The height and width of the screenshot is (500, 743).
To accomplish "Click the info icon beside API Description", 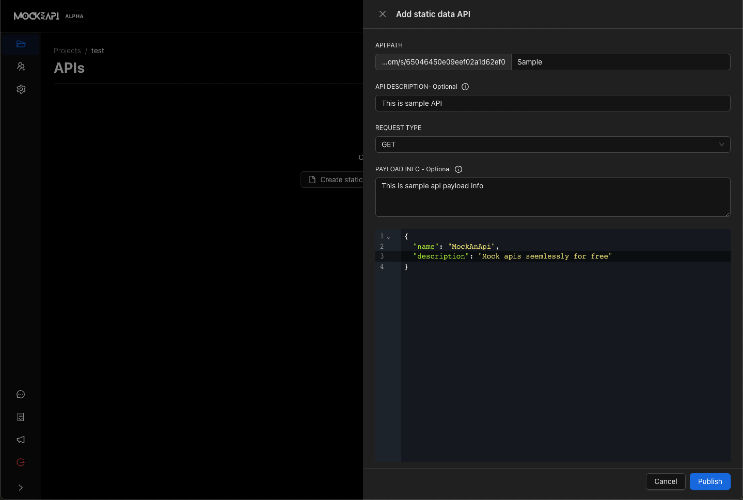I will tap(466, 86).
